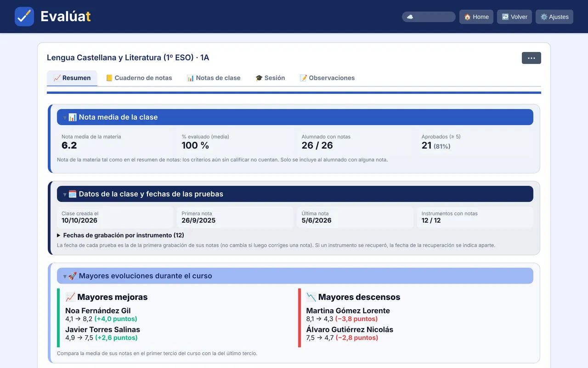Viewport: 588px width, 368px height.
Task: Go back with the Volver button
Action: [x=514, y=17]
